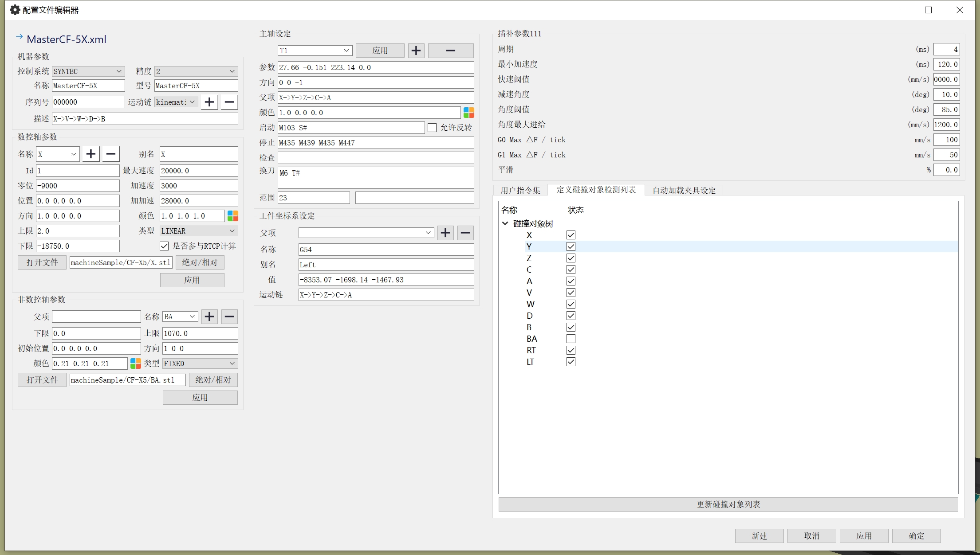Image resolution: width=980 pixels, height=555 pixels.
Task: Open 运动链 kinematic dropdown
Action: pos(176,102)
